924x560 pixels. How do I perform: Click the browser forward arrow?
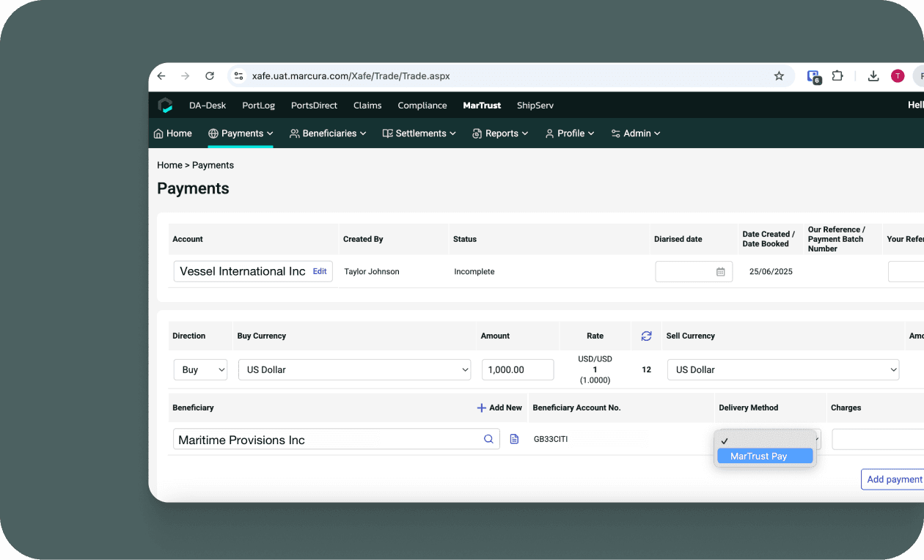pyautogui.click(x=186, y=76)
